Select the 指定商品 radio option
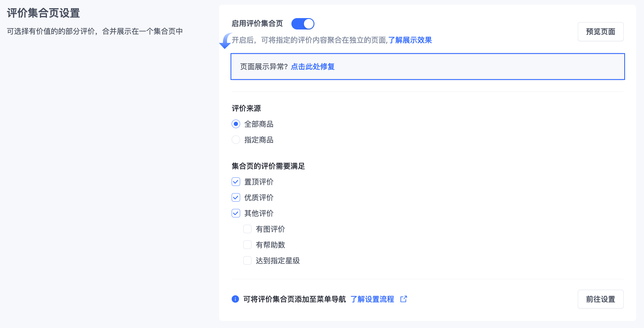The height and width of the screenshot is (328, 644). point(236,140)
